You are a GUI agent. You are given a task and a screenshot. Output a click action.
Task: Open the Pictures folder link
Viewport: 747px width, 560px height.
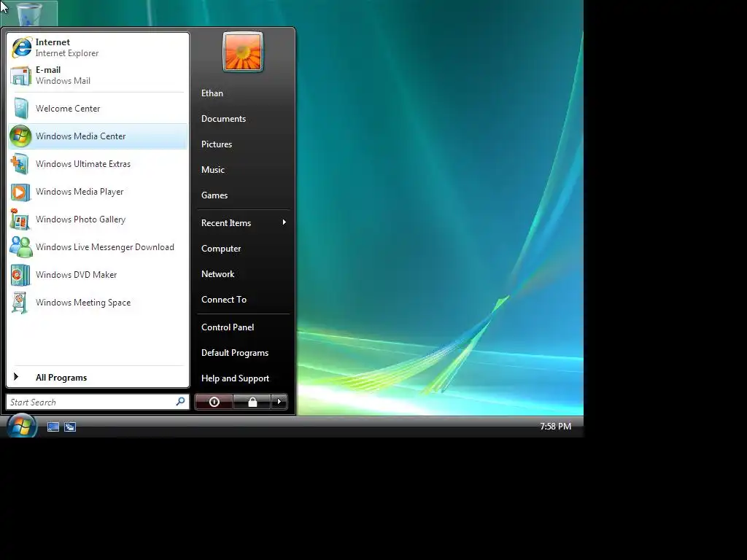(217, 144)
